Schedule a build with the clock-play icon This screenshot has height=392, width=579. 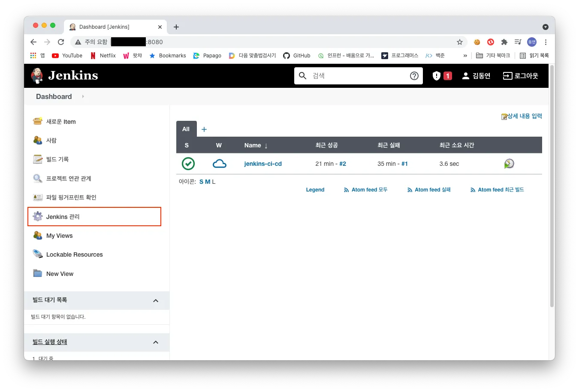click(x=509, y=164)
